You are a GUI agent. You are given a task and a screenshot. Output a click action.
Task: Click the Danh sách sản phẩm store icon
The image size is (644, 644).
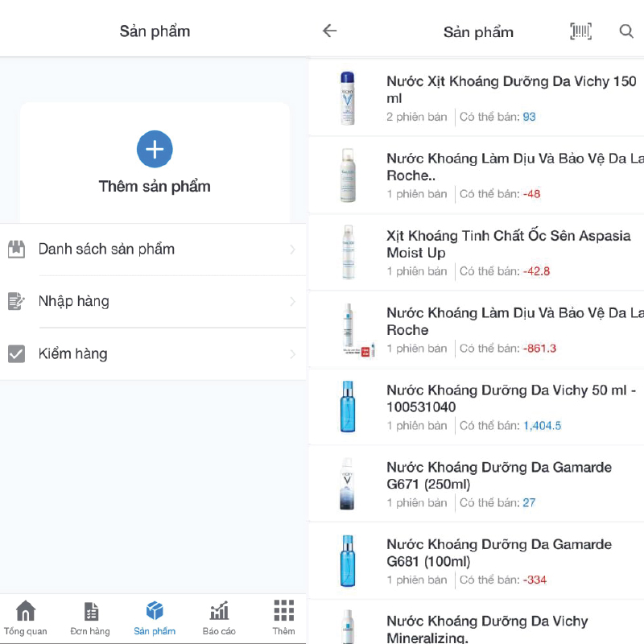(x=16, y=250)
